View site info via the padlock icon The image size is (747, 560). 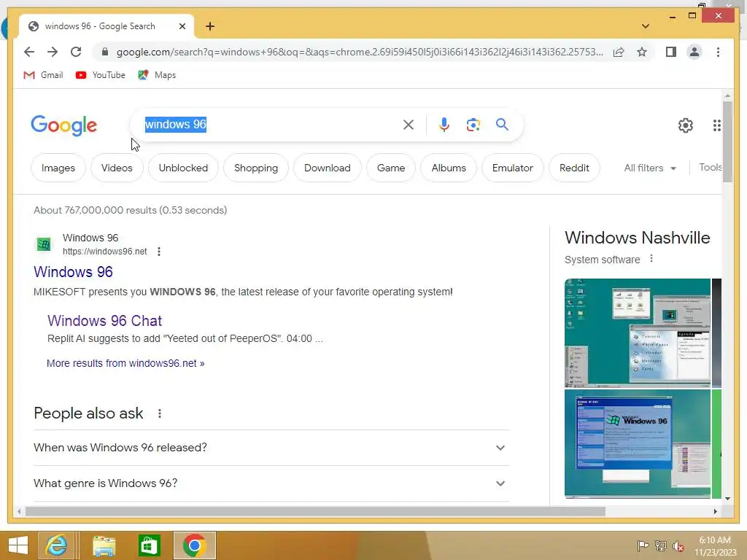coord(105,52)
